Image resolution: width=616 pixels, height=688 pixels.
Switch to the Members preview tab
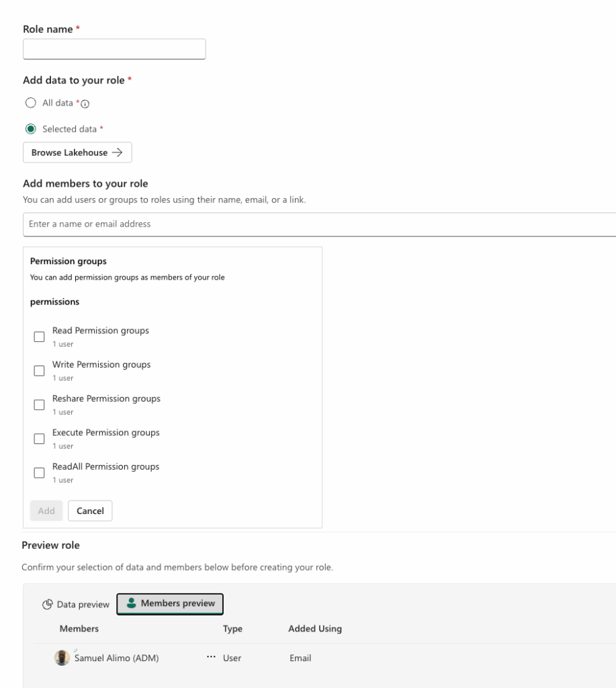pos(170,604)
